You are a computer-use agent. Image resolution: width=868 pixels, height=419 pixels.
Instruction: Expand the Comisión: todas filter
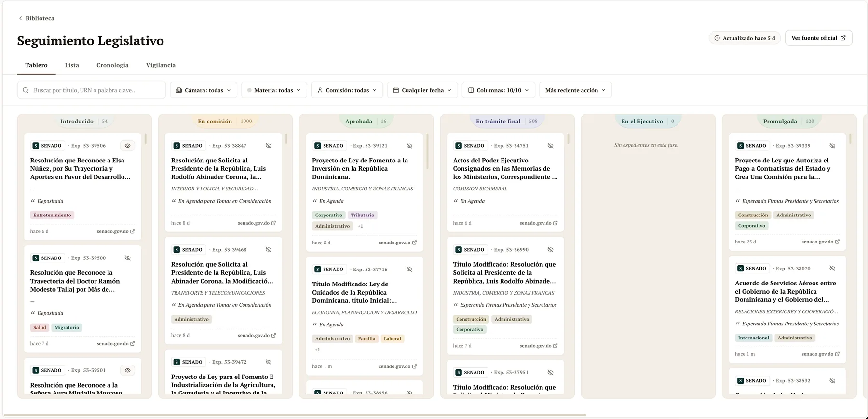tap(347, 90)
